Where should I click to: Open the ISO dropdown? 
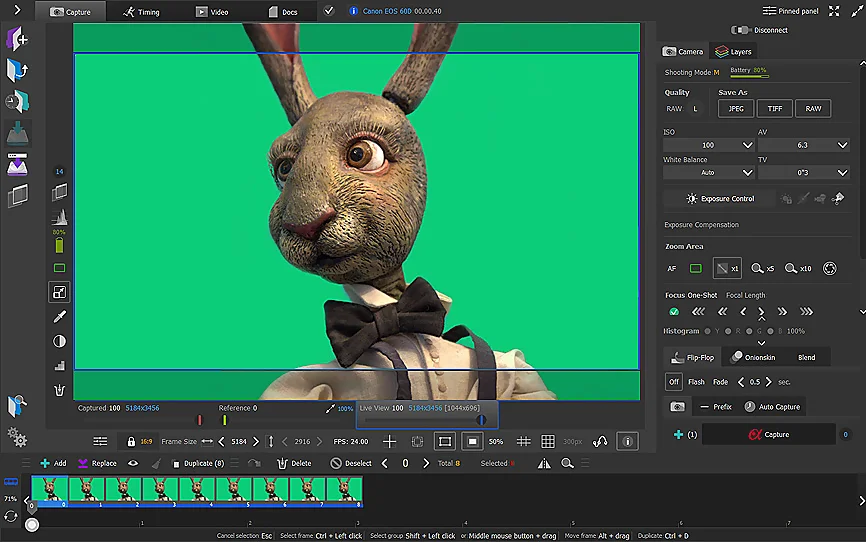coord(708,145)
